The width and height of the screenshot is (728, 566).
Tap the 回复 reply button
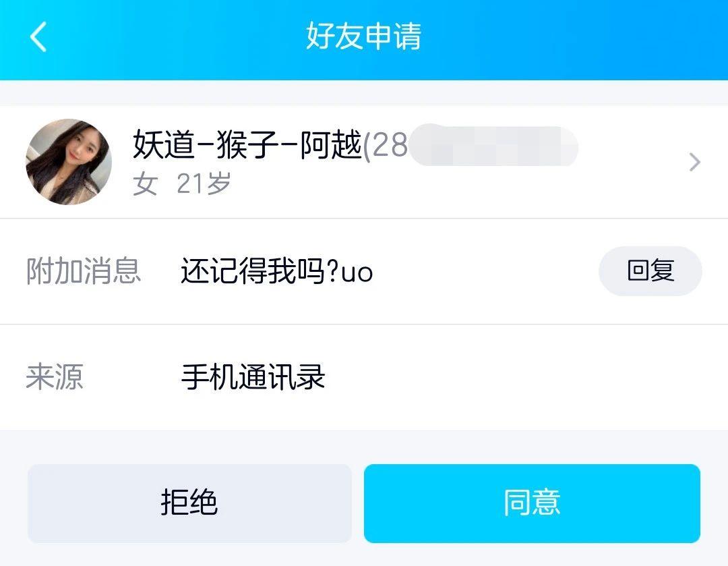[650, 271]
